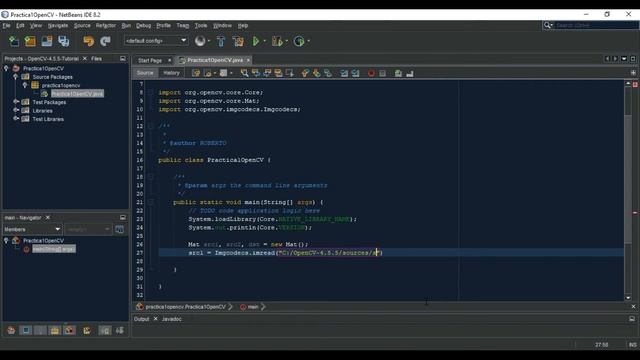Open dropdown arrow next to Debug Project
The height and width of the screenshot is (360, 640).
coord(287,41)
